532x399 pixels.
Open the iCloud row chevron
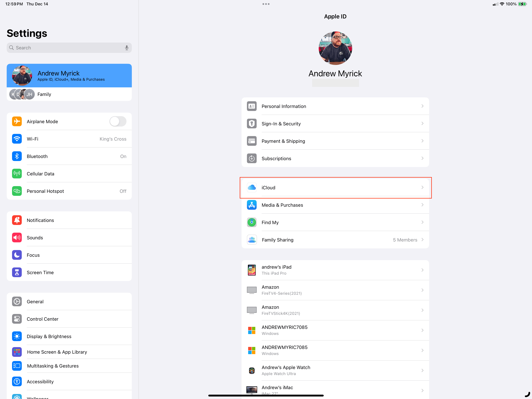coord(422,187)
